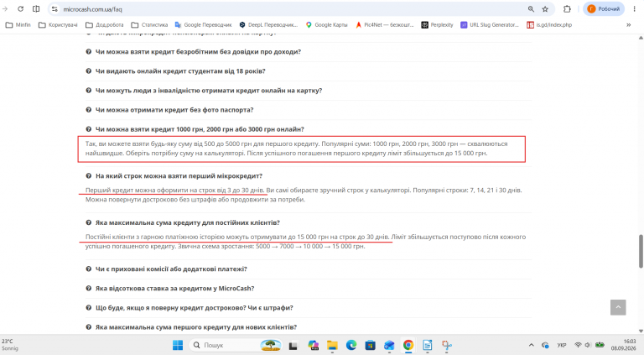Click question icon beside відсоткова ставка question
Viewport: 644px width, 355px height.
click(88, 289)
